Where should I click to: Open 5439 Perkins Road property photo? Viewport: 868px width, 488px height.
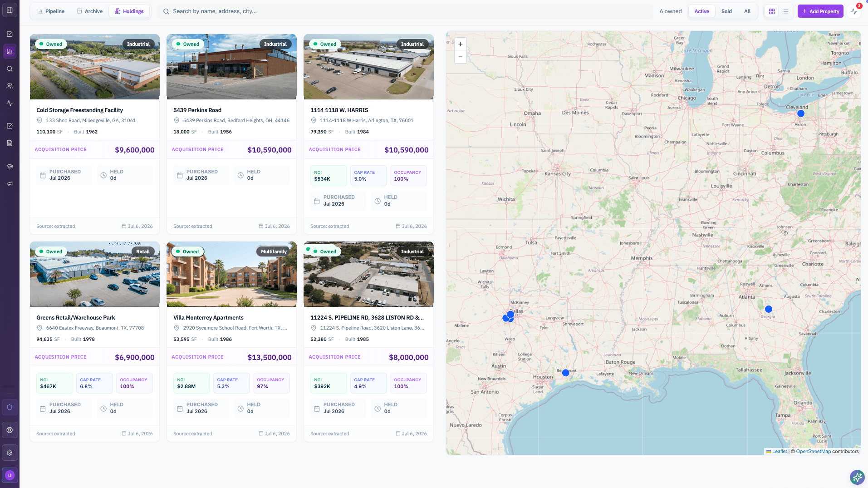click(x=231, y=67)
